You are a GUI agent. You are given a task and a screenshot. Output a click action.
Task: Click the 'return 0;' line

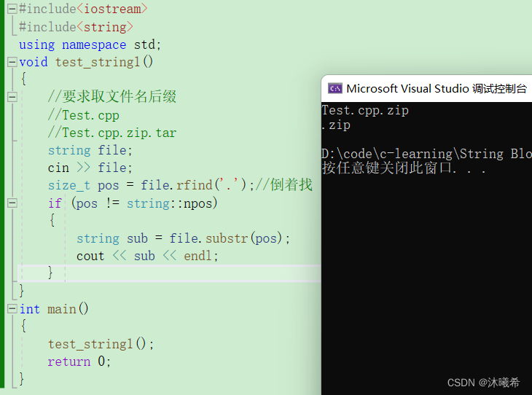point(79,362)
